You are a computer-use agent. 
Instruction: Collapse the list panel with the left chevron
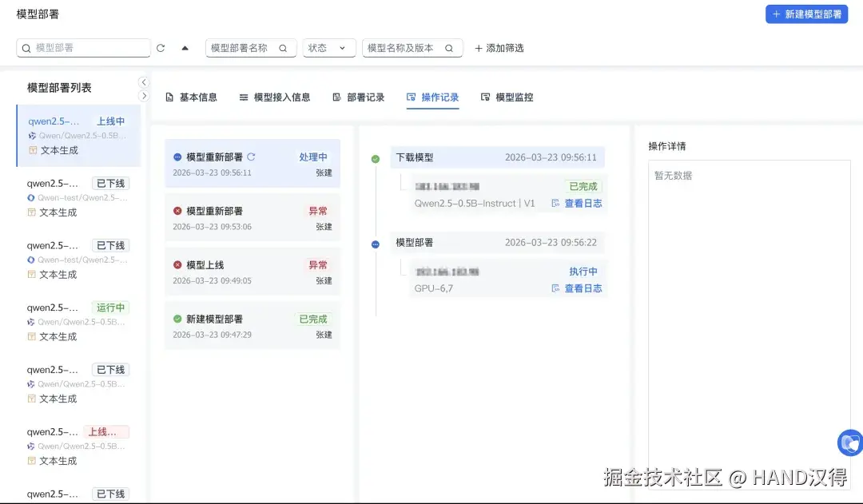(144, 82)
